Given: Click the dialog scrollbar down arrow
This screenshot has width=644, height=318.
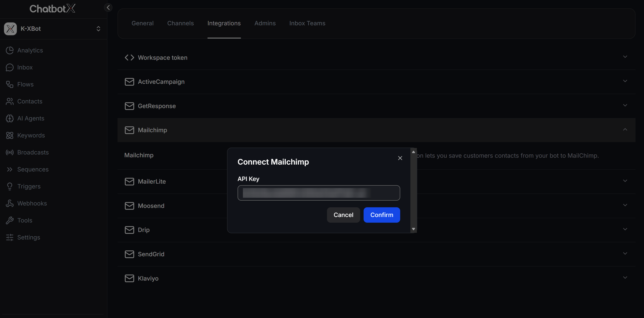Looking at the screenshot, I should click(413, 229).
